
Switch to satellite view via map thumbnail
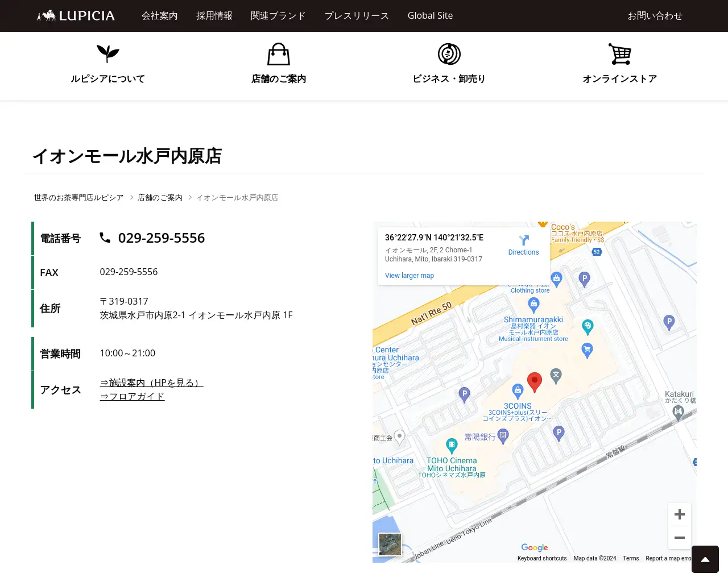point(390,544)
